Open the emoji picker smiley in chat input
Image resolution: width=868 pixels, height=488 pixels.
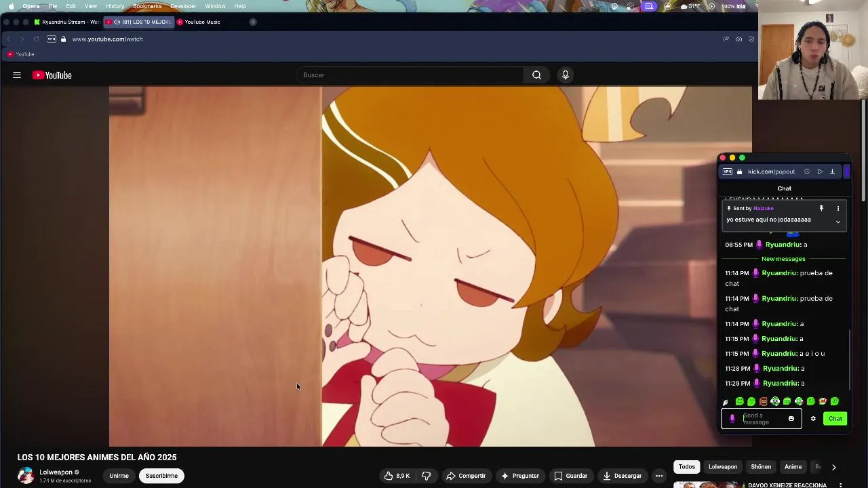[791, 419]
